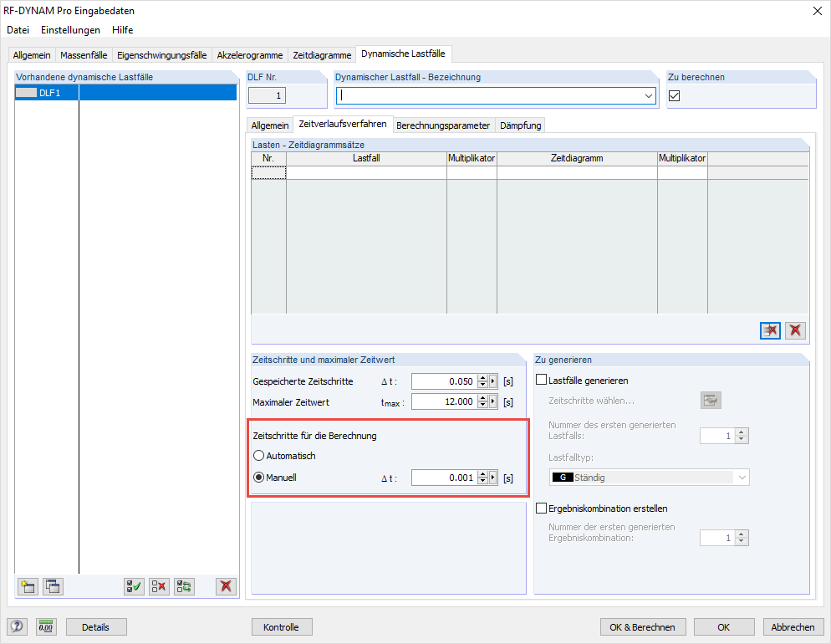This screenshot has height=644, width=831.
Task: Create a new dynamic load case
Action: point(28,586)
